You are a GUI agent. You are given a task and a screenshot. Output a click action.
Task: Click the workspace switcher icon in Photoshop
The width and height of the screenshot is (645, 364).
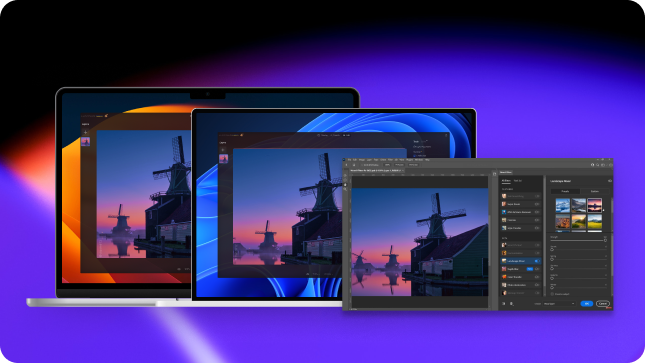point(603,165)
